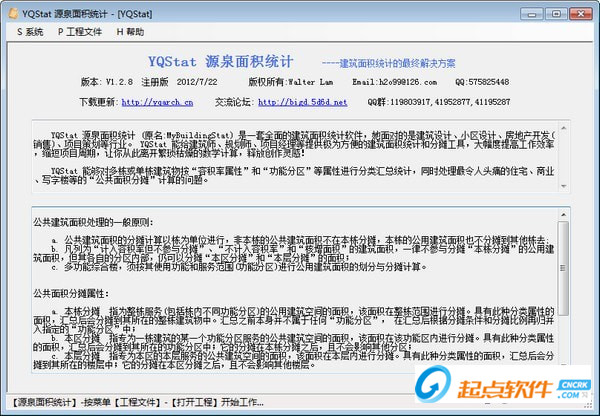Minimize the YQStat window
Screen dimensions: 600x416
pos(532,14)
